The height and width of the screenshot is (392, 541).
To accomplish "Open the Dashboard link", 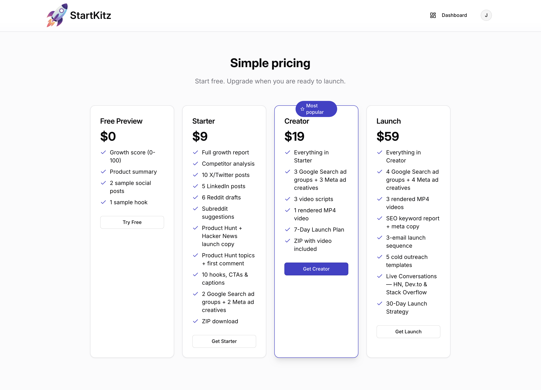I will tap(454, 15).
